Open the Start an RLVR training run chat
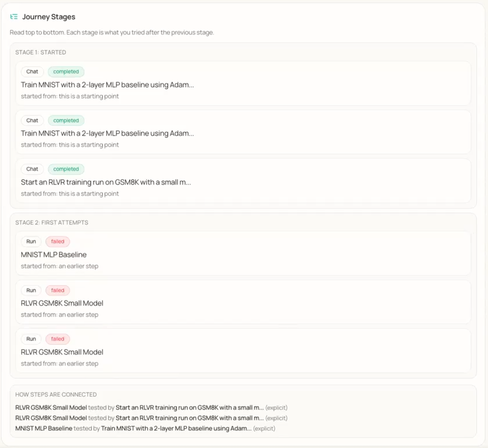The width and height of the screenshot is (488, 448). (106, 182)
